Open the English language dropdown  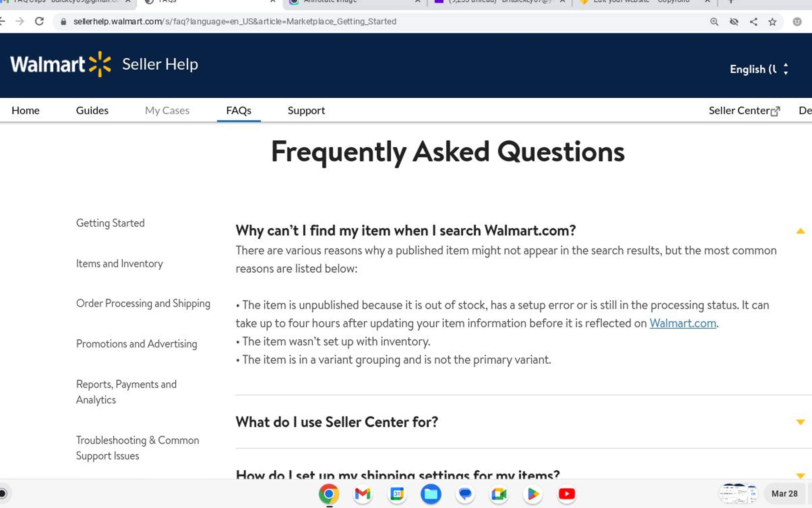(759, 69)
